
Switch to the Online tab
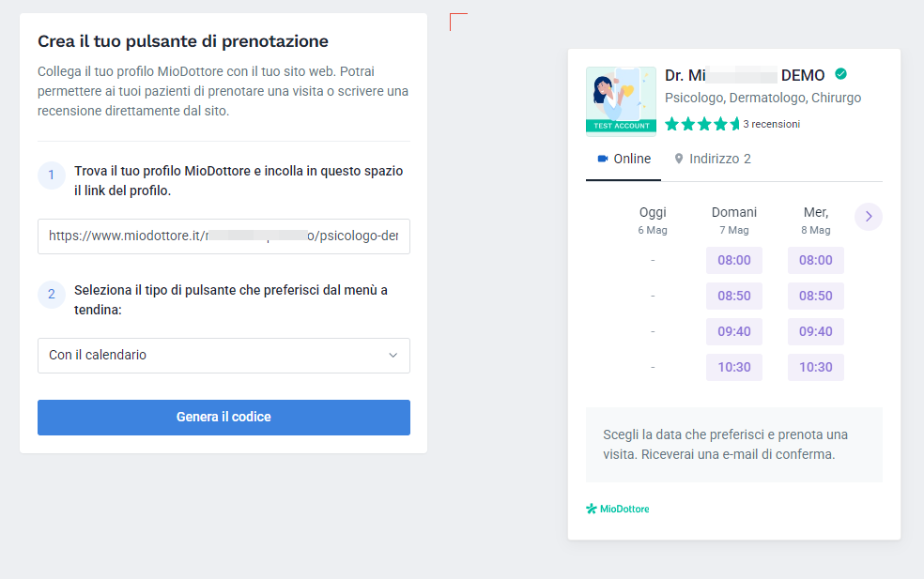coord(624,159)
